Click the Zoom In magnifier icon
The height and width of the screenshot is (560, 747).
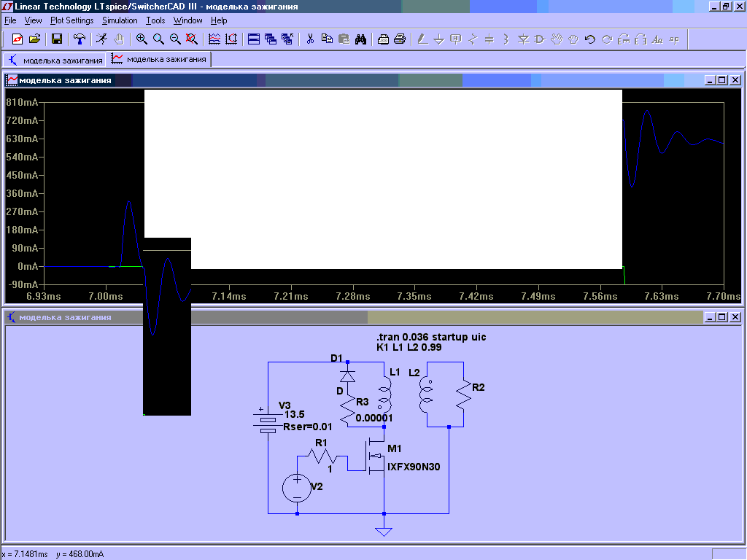[x=142, y=39]
